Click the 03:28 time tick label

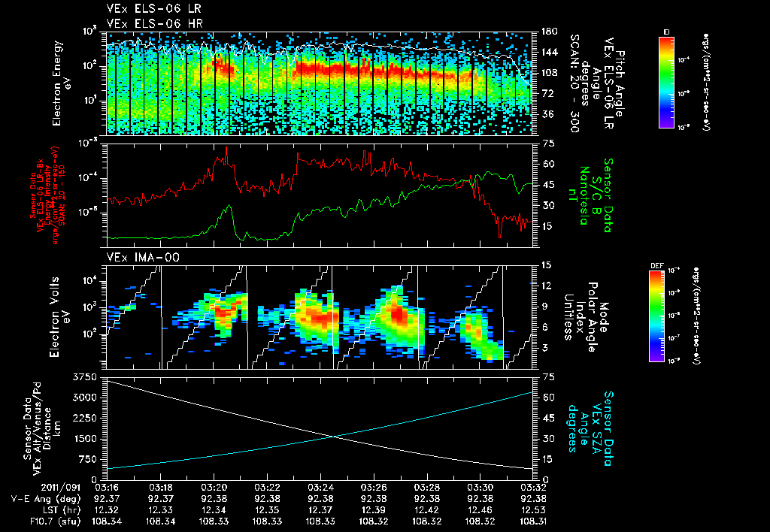point(427,488)
